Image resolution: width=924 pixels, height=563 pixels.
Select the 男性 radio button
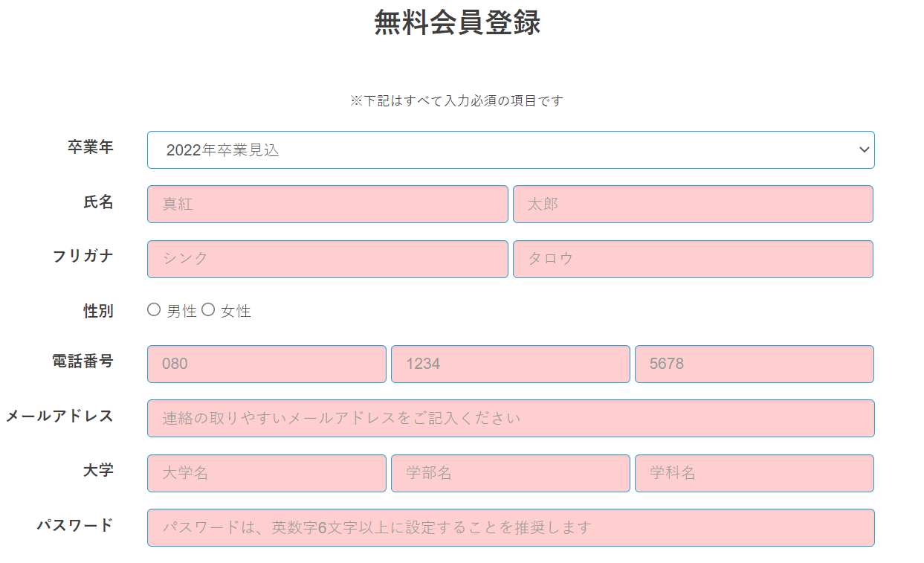pos(154,309)
